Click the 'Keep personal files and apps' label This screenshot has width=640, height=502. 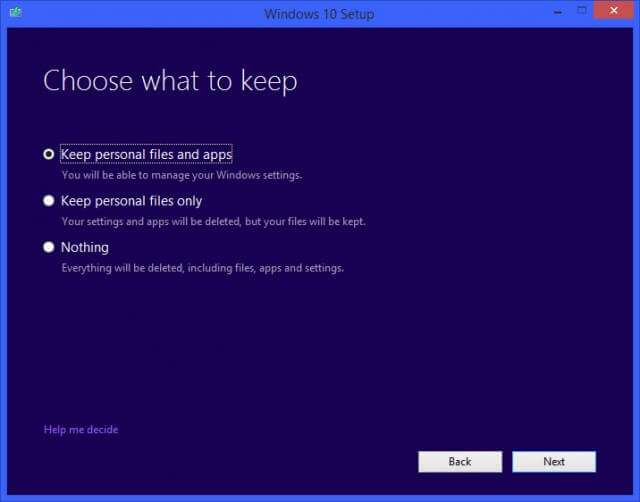click(x=146, y=154)
